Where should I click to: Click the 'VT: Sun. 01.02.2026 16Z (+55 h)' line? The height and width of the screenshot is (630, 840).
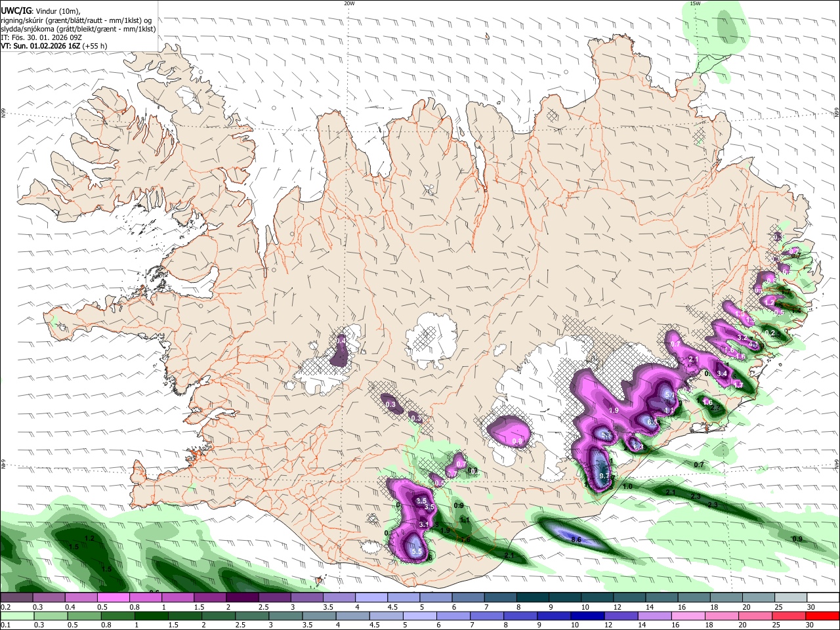[54, 46]
